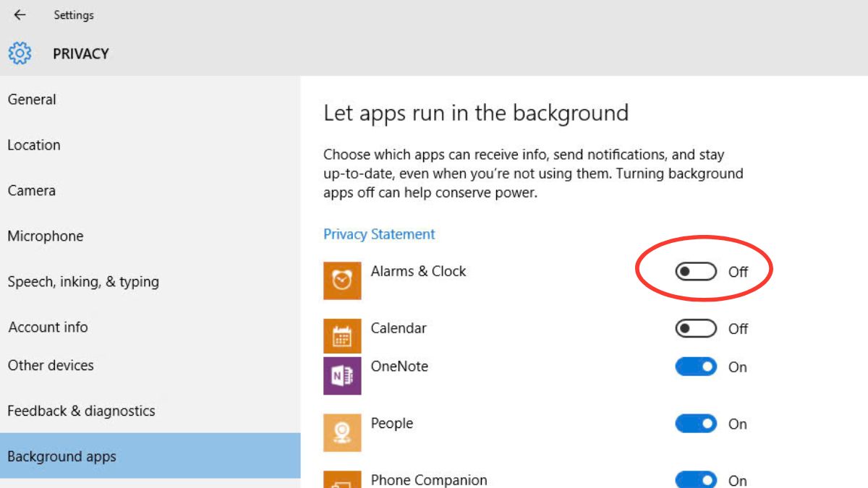Image resolution: width=868 pixels, height=488 pixels.
Task: Click the Phone Companion app icon
Action: 342,480
